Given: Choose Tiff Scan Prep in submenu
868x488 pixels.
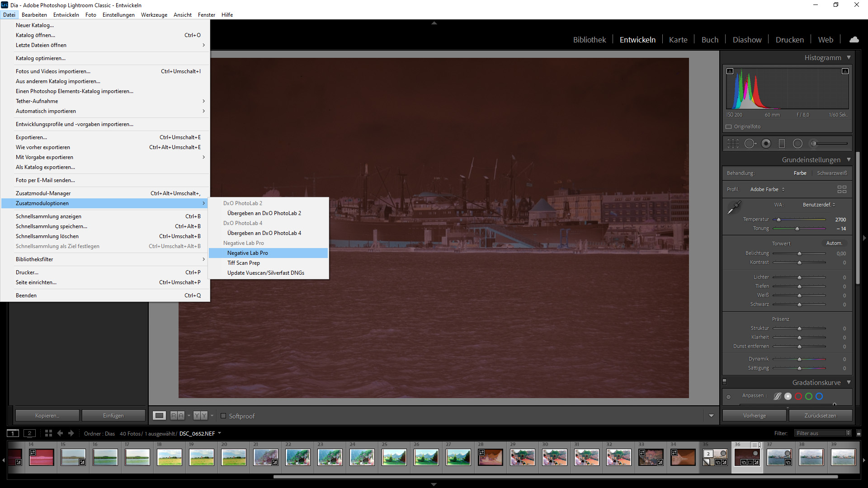Looking at the screenshot, I should (269, 263).
